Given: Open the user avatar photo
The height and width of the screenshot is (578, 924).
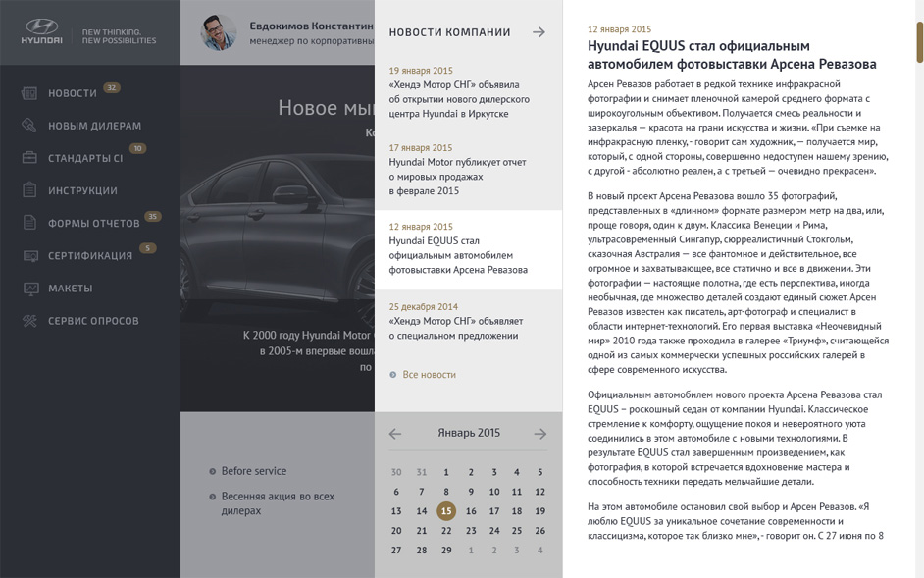Looking at the screenshot, I should pos(218,32).
